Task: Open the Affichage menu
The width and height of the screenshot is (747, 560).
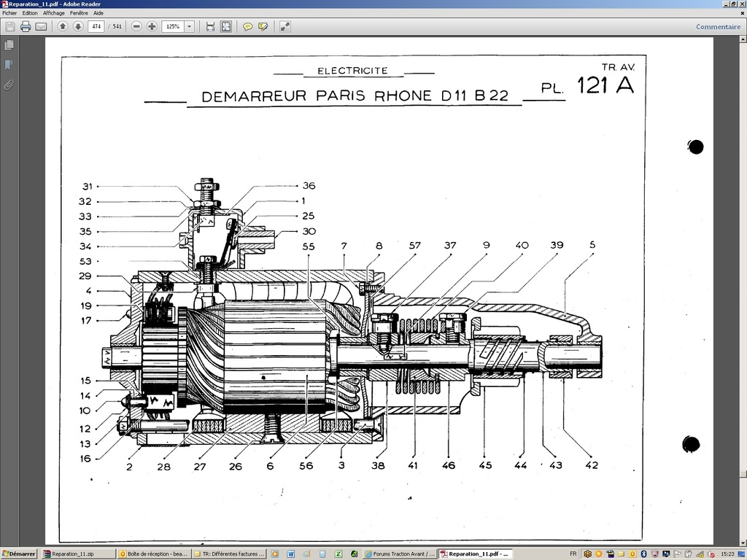Action: 54,13
